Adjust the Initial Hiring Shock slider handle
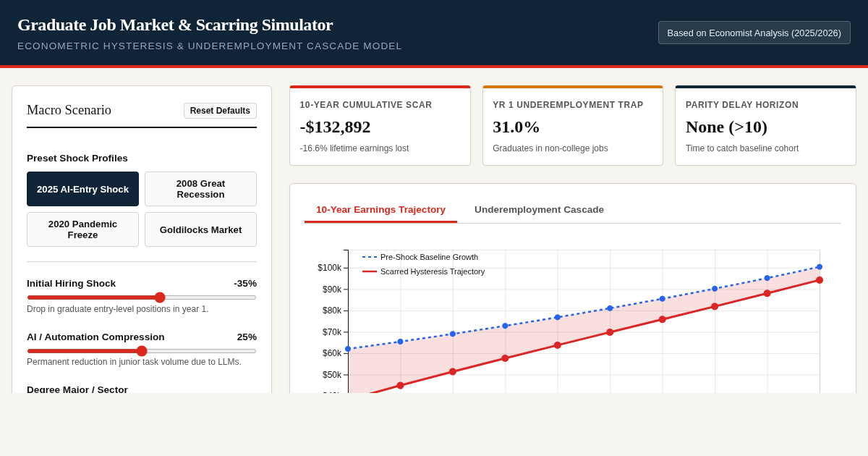 pyautogui.click(x=160, y=297)
